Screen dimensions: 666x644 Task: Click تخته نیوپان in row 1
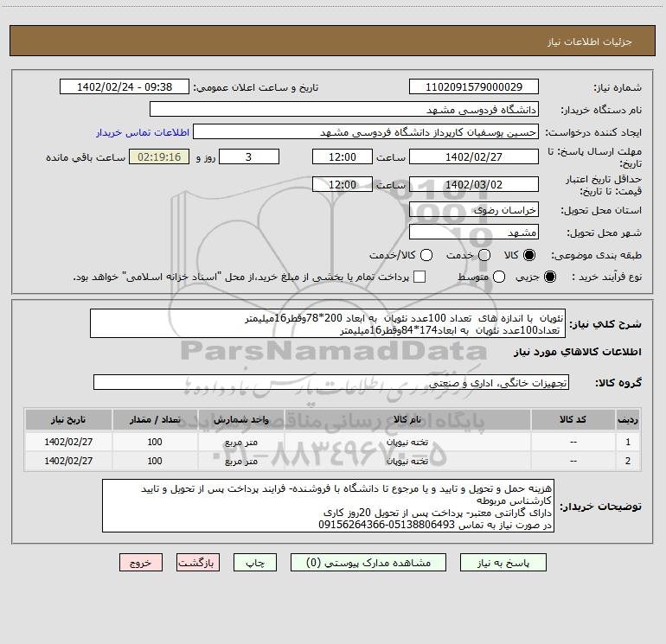click(x=407, y=442)
